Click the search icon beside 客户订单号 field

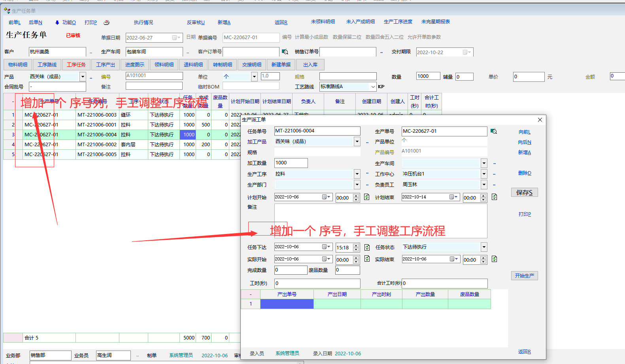(x=285, y=52)
